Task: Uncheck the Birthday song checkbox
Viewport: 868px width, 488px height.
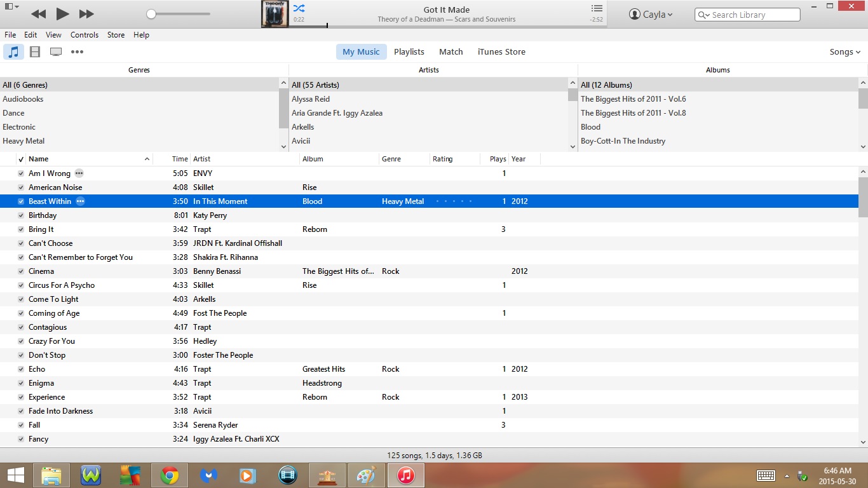Action: pos(21,215)
